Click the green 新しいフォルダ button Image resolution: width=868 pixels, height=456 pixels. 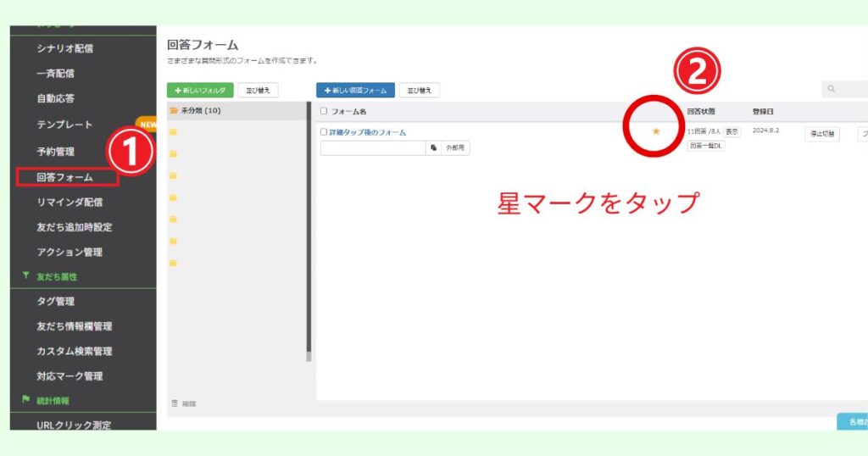pos(200,90)
